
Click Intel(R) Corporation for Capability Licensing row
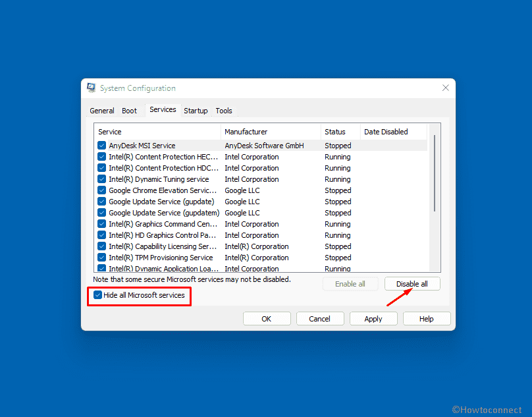(257, 246)
